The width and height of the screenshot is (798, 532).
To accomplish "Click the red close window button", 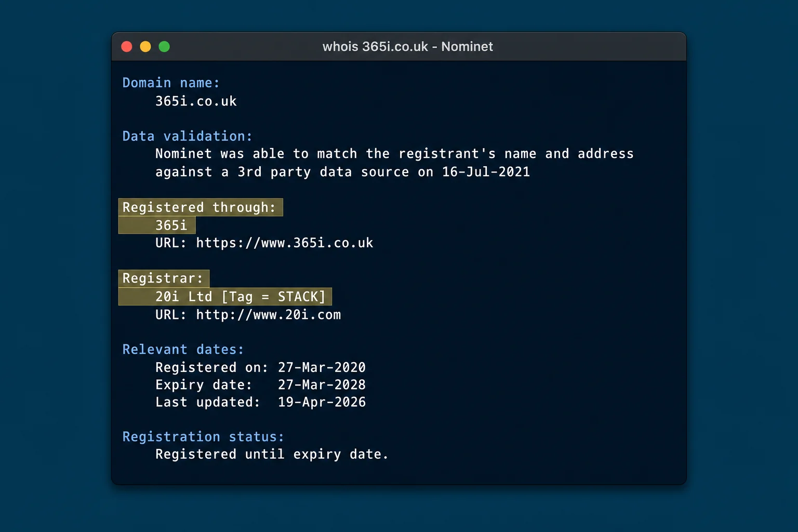I will 127,47.
